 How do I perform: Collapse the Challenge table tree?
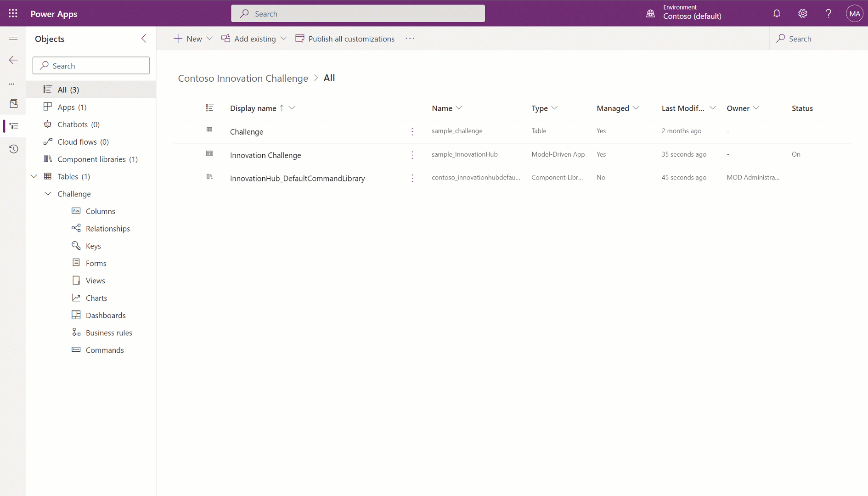pyautogui.click(x=48, y=193)
